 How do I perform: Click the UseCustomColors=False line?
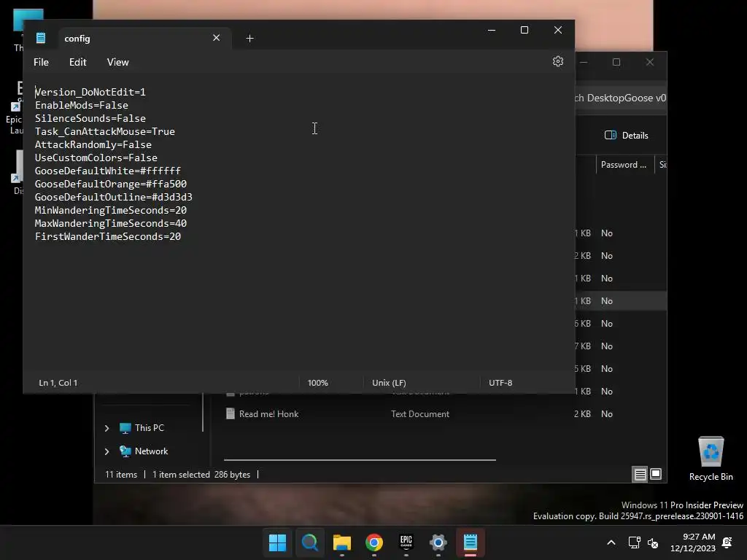[x=96, y=157]
